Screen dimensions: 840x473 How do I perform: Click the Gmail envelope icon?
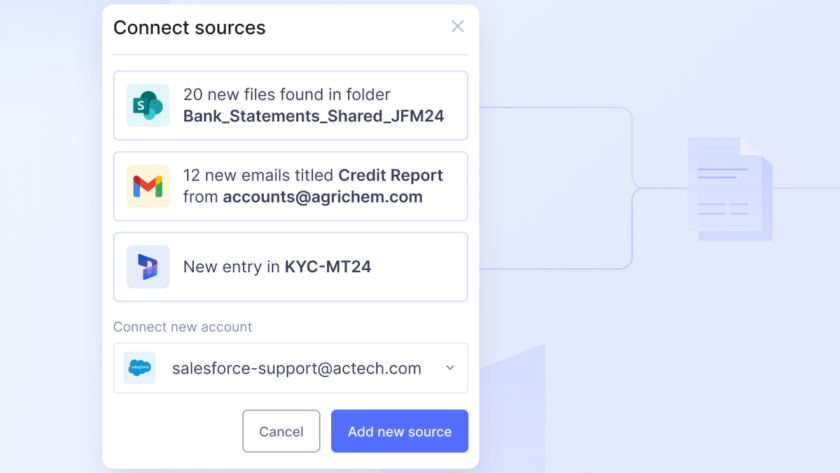click(148, 186)
